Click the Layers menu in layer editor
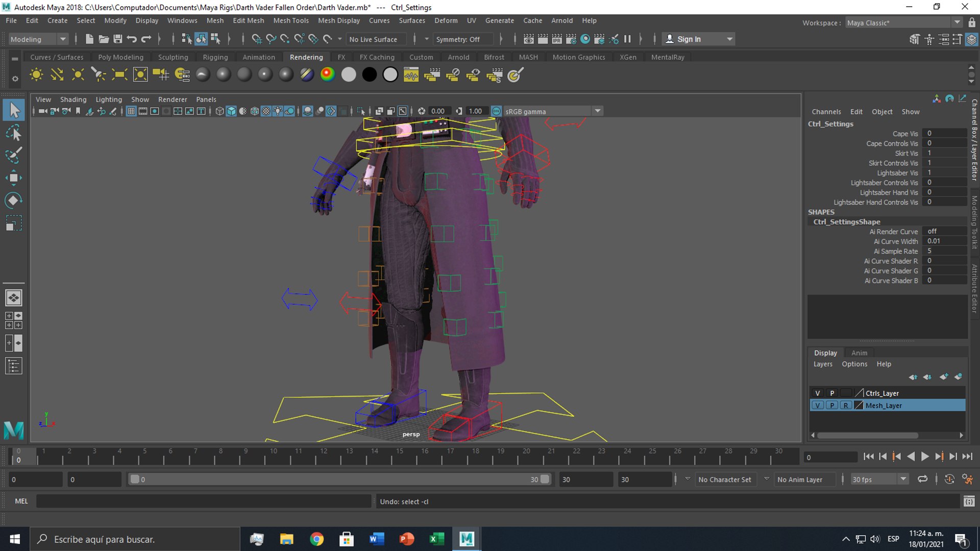Viewport: 980px width, 551px height. (823, 364)
